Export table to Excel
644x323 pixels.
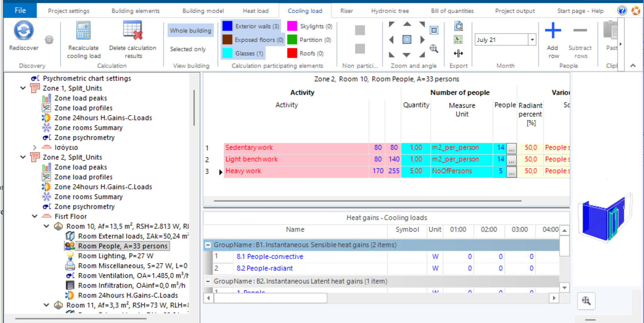pyautogui.click(x=459, y=40)
